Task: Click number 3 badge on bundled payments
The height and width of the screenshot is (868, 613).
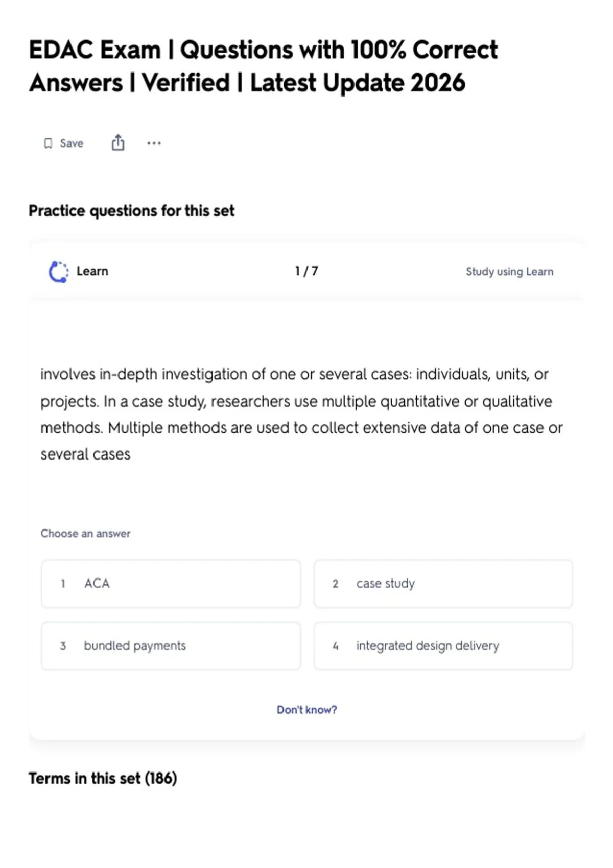Action: click(63, 646)
